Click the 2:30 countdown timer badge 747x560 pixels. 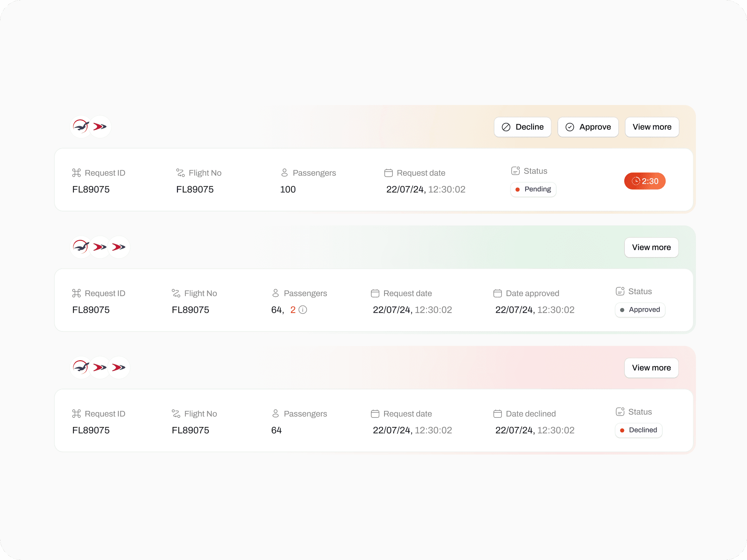[x=645, y=181]
